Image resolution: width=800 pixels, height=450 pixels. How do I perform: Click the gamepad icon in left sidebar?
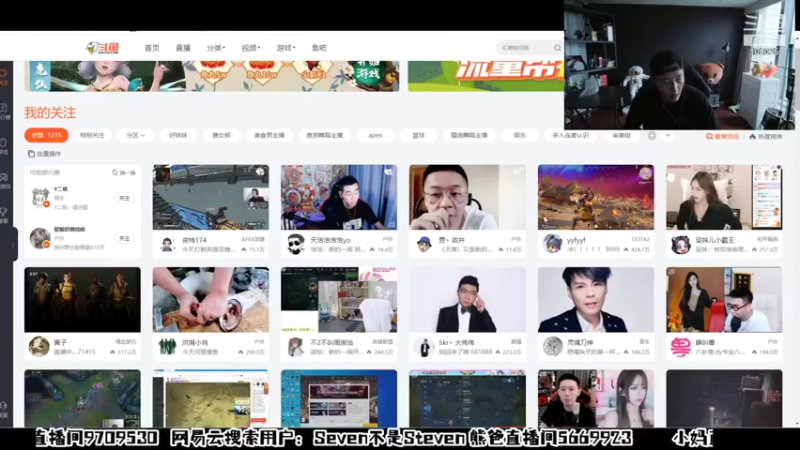coord(4,177)
